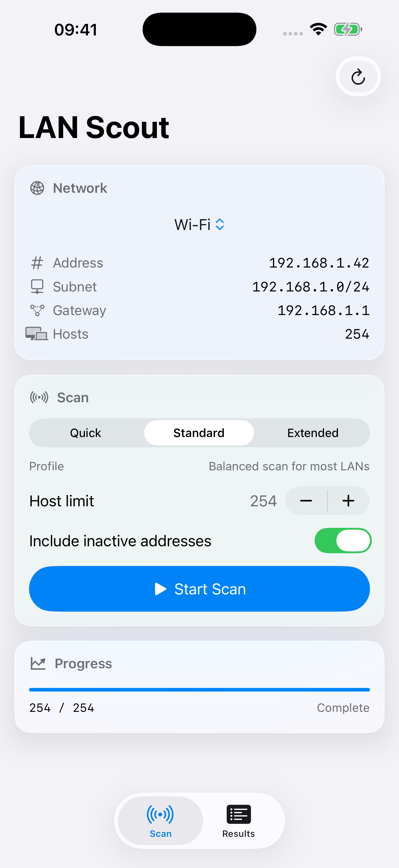
Task: Click the node icon next to Gateway
Action: tap(37, 310)
